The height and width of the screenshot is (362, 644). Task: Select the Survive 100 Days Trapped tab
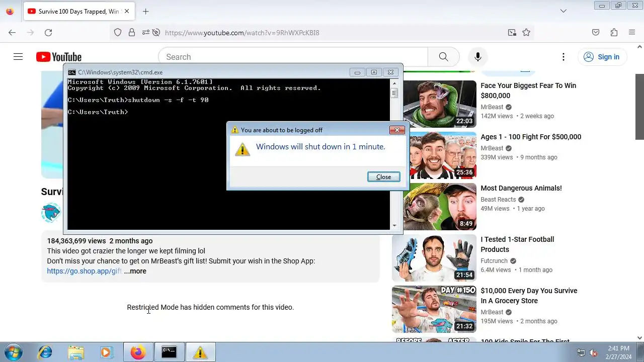tap(78, 11)
